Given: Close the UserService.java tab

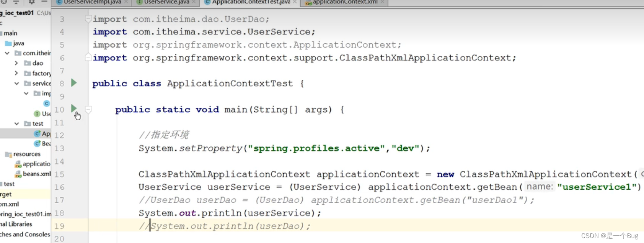Looking at the screenshot, I should [194, 2].
